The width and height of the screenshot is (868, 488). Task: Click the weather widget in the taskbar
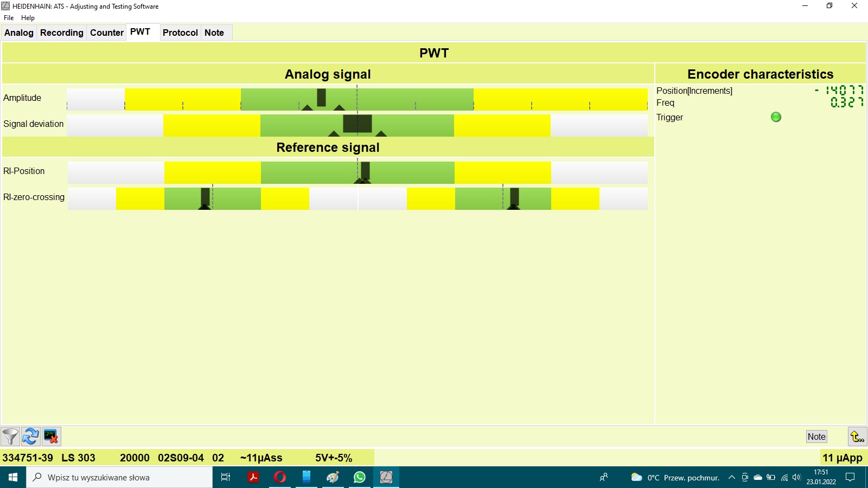click(x=675, y=477)
